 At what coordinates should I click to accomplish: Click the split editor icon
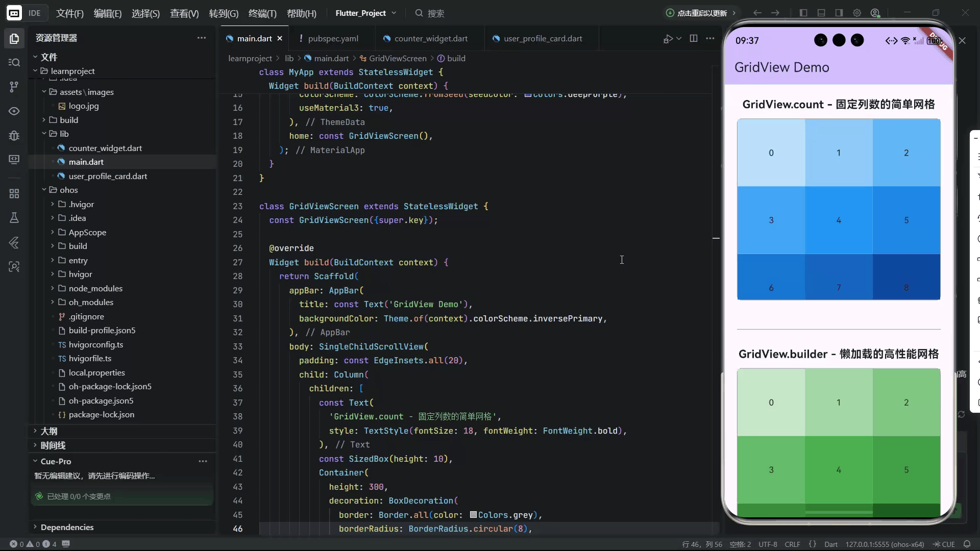pos(693,38)
